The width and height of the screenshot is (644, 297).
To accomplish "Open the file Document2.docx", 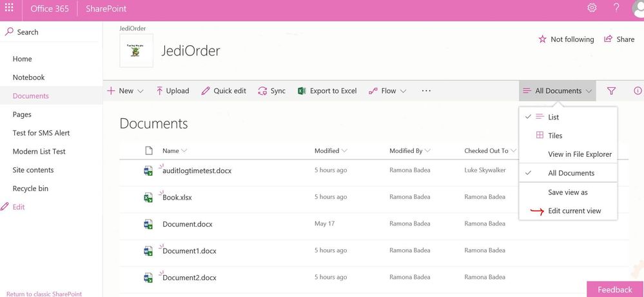I will coord(190,278).
